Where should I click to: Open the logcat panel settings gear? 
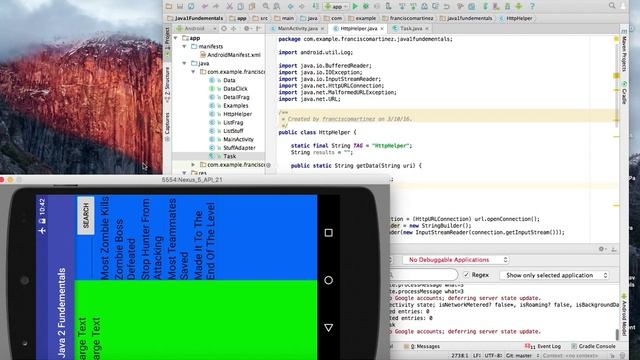pyautogui.click(x=601, y=249)
